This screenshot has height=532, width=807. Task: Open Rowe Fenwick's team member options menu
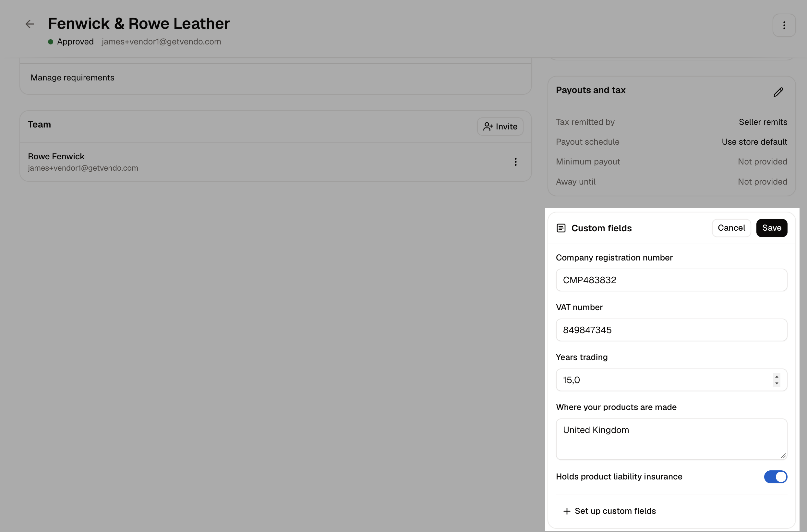tap(515, 162)
